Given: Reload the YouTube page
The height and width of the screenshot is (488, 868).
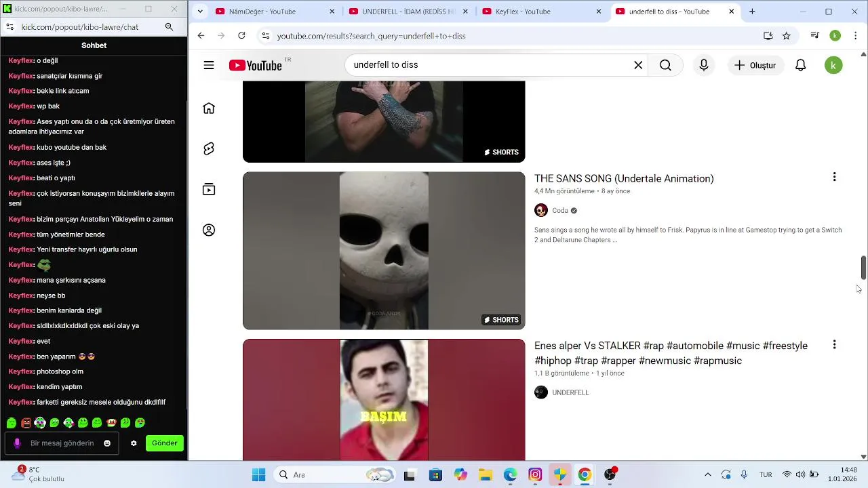Looking at the screenshot, I should point(241,36).
